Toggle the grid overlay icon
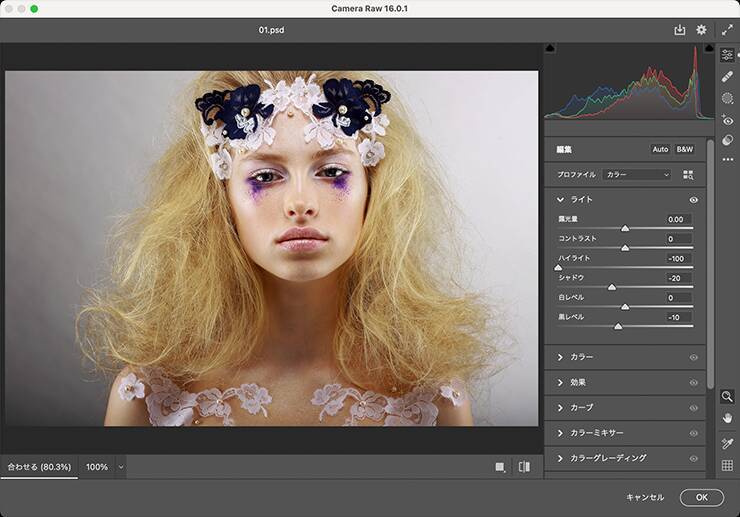 (x=727, y=465)
